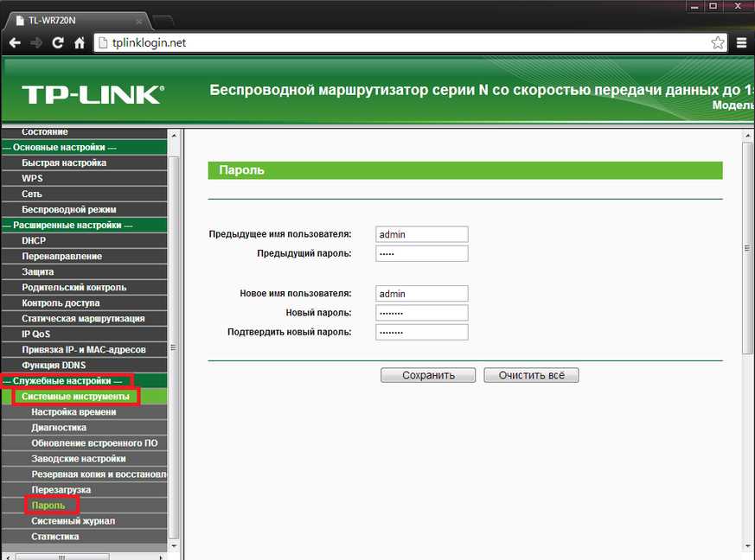Click the Предыдущий пароль field
Screen dimensions: 755x560
pyautogui.click(x=422, y=253)
